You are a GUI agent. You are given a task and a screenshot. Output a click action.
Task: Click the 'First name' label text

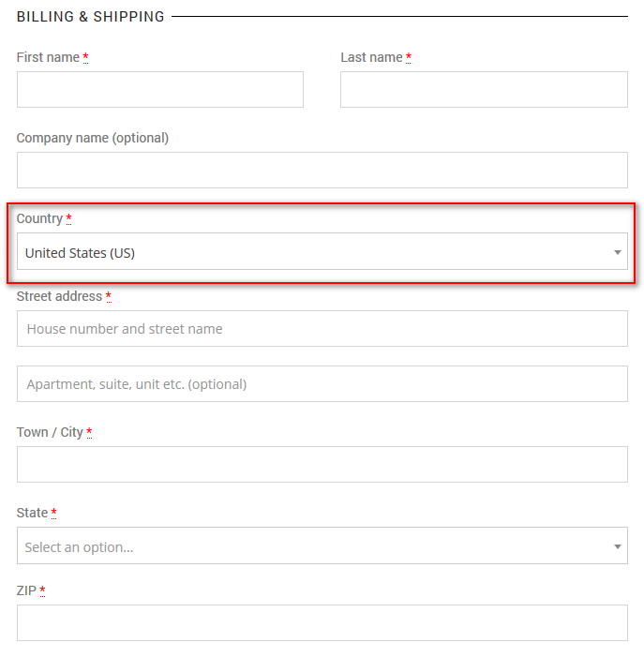click(48, 57)
